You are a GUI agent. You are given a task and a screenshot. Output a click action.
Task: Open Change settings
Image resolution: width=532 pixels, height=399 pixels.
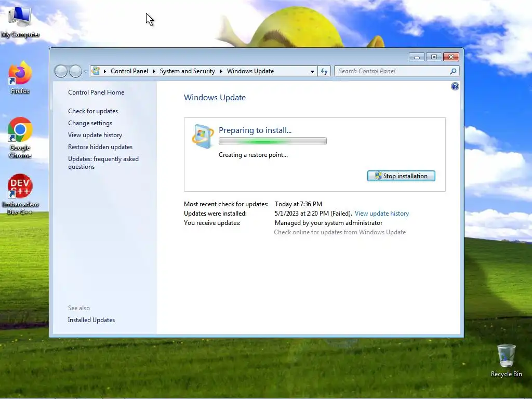click(90, 123)
